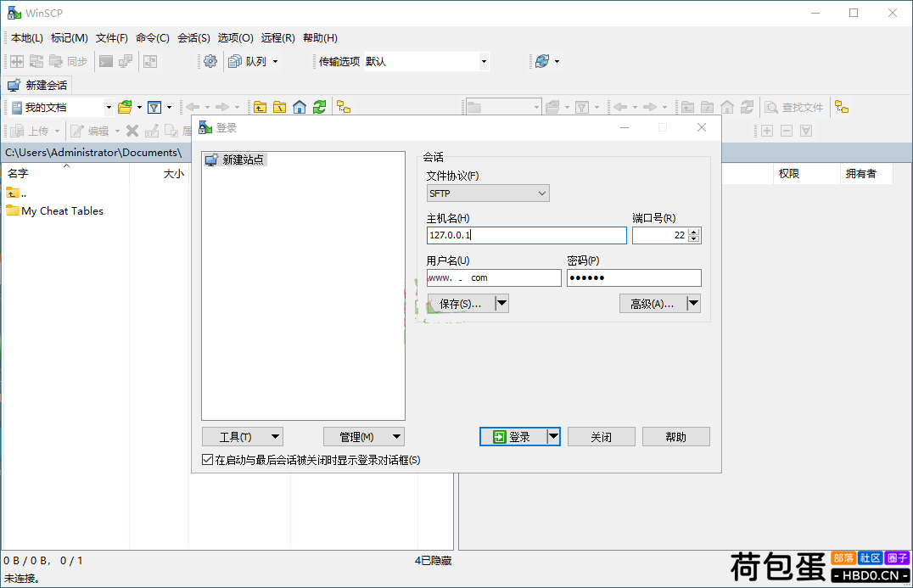913x588 pixels.
Task: Click the parent directory '..' folder icon
Action: pos(13,193)
